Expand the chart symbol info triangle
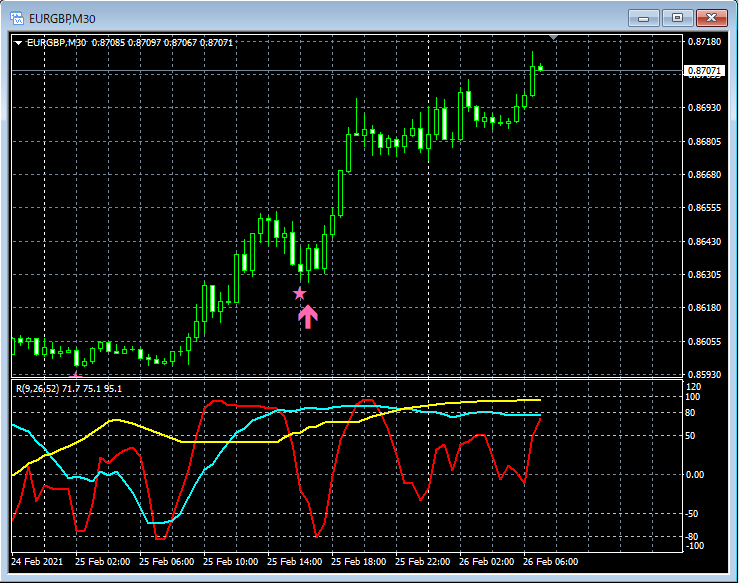Viewport: 740px width, 583px height. point(18,43)
